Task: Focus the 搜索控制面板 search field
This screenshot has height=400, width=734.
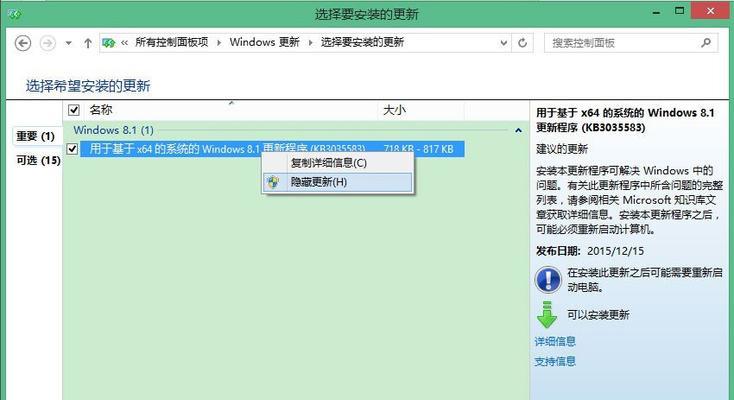Action: click(631, 43)
